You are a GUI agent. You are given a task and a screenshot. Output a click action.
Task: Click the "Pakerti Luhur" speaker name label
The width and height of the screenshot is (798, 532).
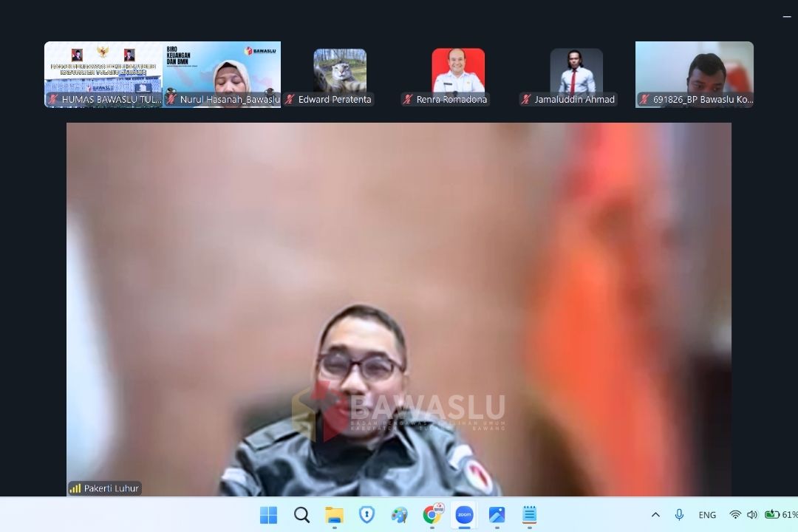[111, 488]
